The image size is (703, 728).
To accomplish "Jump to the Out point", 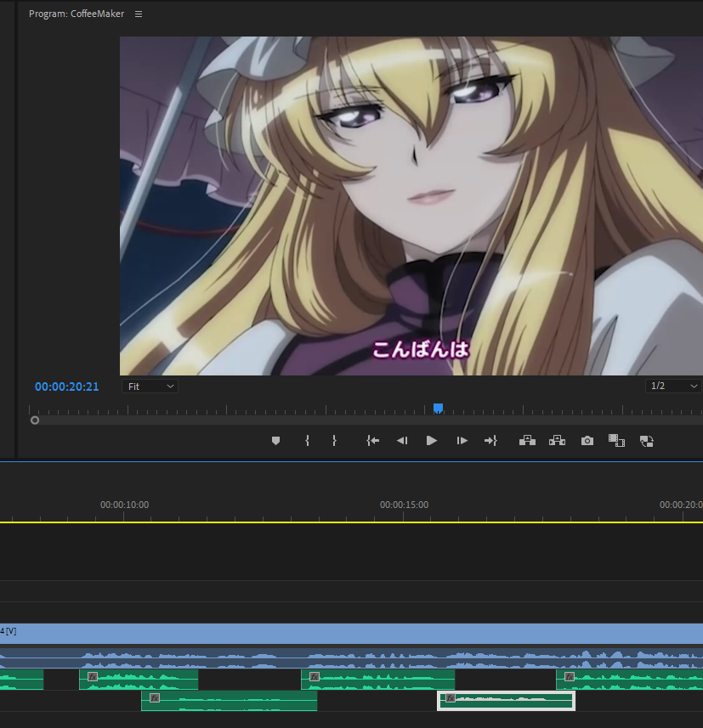I will coord(490,441).
